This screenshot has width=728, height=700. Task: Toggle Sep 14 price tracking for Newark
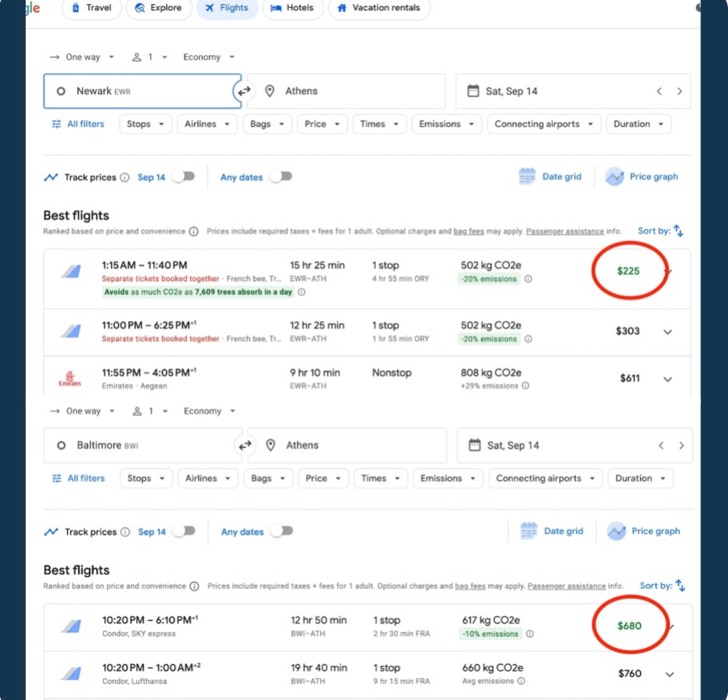pyautogui.click(x=184, y=176)
